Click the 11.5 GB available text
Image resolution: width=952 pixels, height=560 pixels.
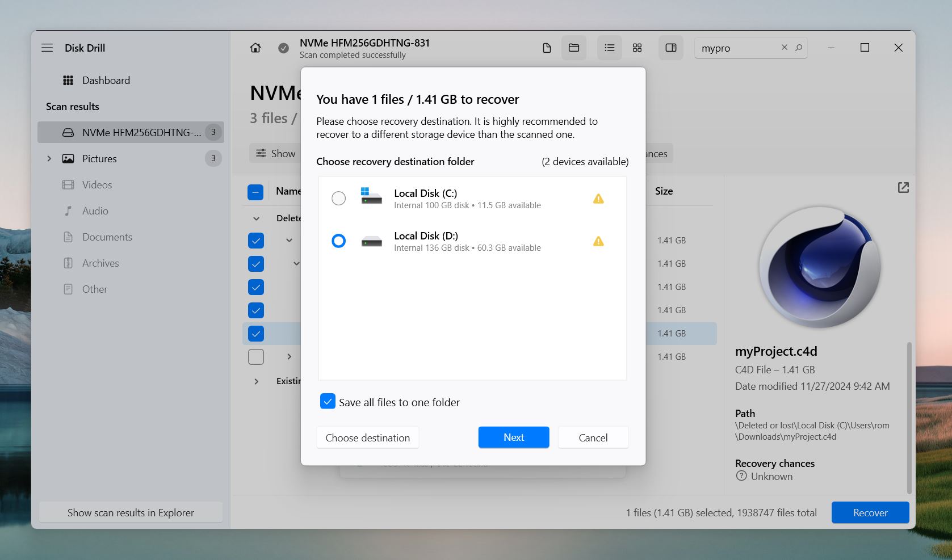tap(509, 205)
